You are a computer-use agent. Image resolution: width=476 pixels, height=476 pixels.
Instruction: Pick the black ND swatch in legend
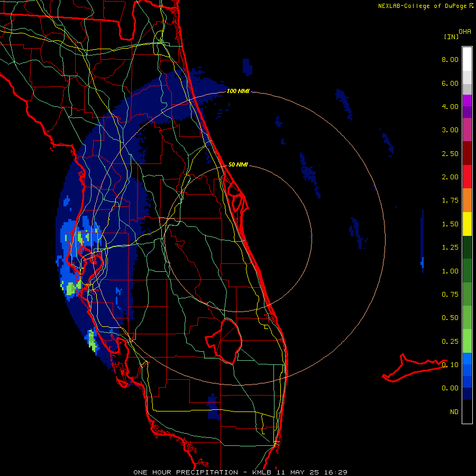coord(467,411)
